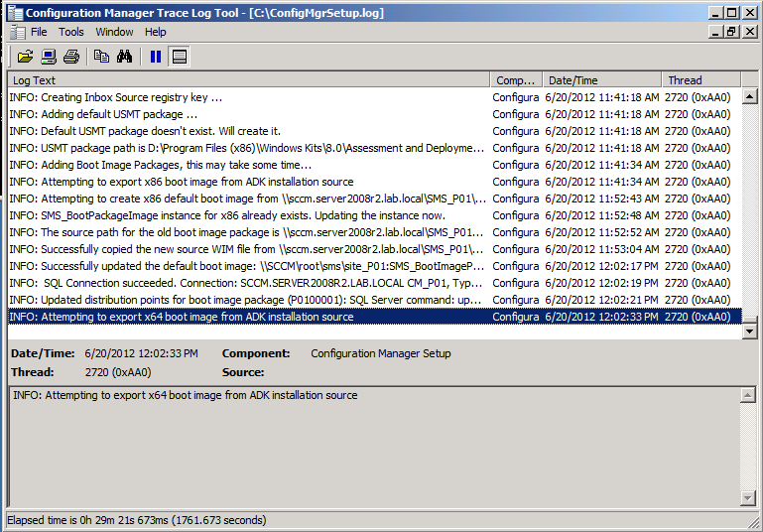
Task: Minimize the Trace Log Tool main window
Action: 714,13
